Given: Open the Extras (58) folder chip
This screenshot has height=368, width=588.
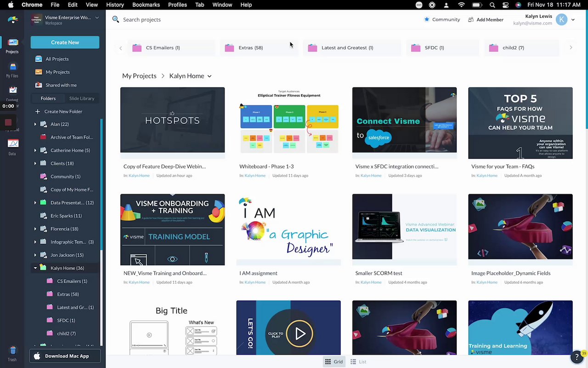Looking at the screenshot, I should [260, 48].
